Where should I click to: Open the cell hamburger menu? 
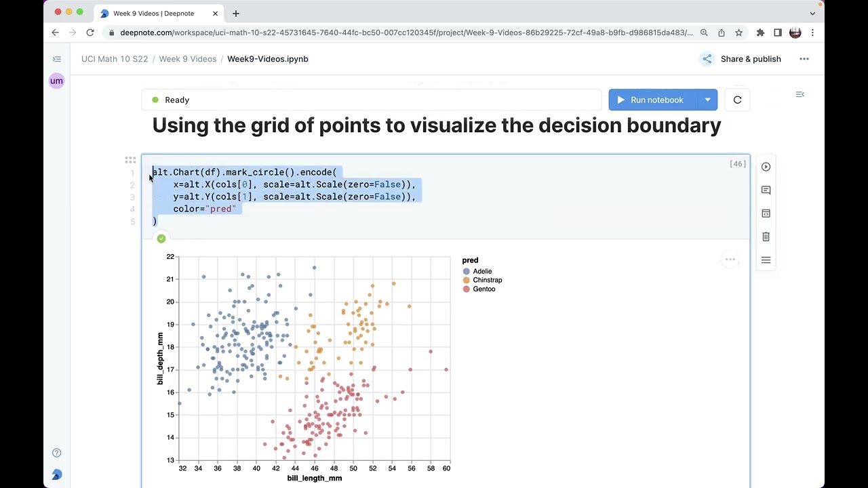[766, 260]
